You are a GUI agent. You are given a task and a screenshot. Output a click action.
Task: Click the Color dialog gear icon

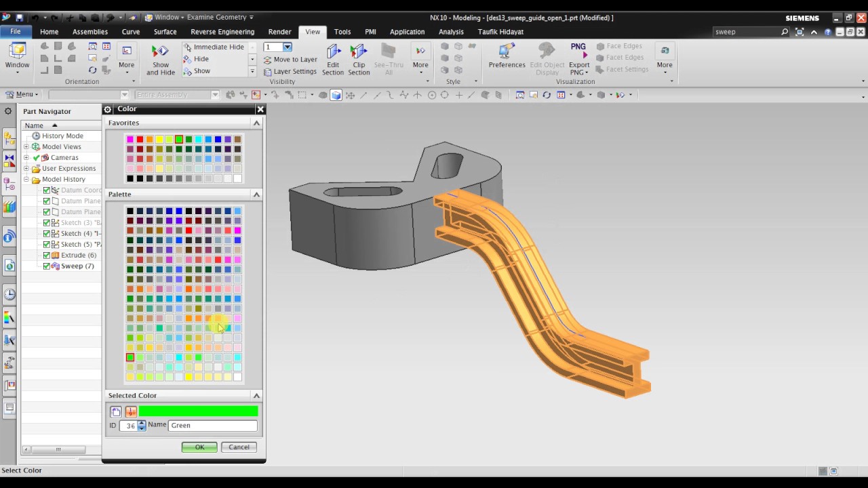pos(108,109)
